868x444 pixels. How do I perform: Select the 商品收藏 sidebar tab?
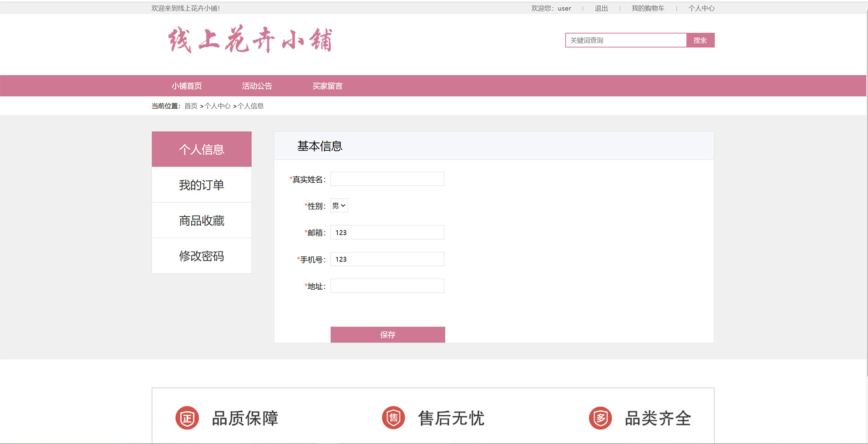coord(202,220)
